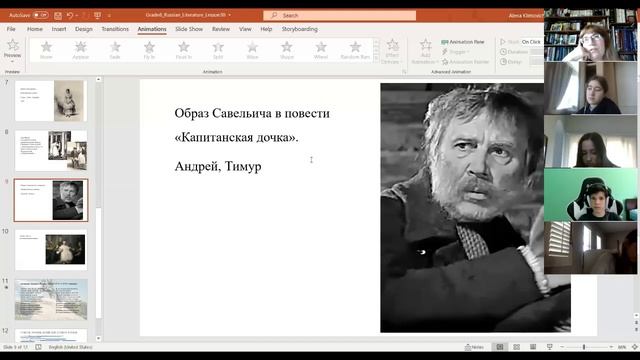Select slide 11 thumbnail

click(51, 299)
